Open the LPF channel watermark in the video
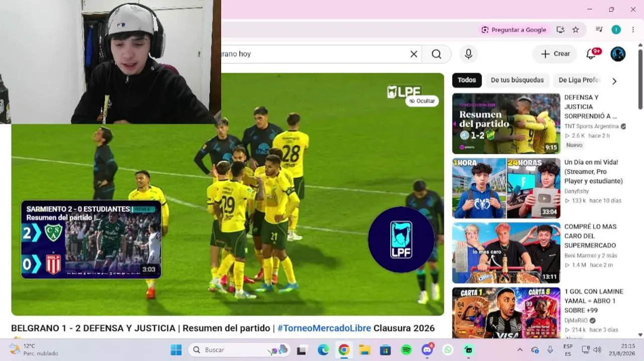The image size is (644, 361). click(x=401, y=240)
